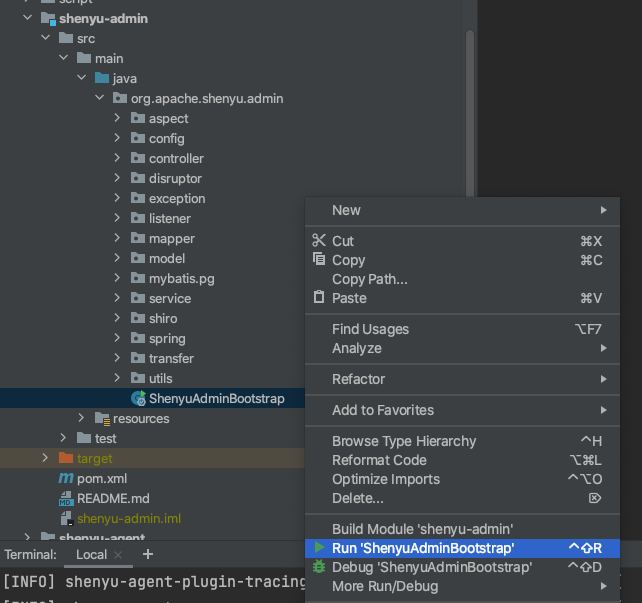Collapse the org.apache.shenyu.admin package
The image size is (642, 603).
point(99,98)
